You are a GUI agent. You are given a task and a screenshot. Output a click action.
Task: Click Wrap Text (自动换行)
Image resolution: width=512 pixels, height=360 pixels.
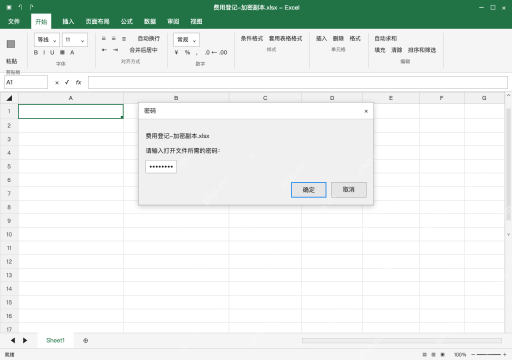click(x=149, y=39)
